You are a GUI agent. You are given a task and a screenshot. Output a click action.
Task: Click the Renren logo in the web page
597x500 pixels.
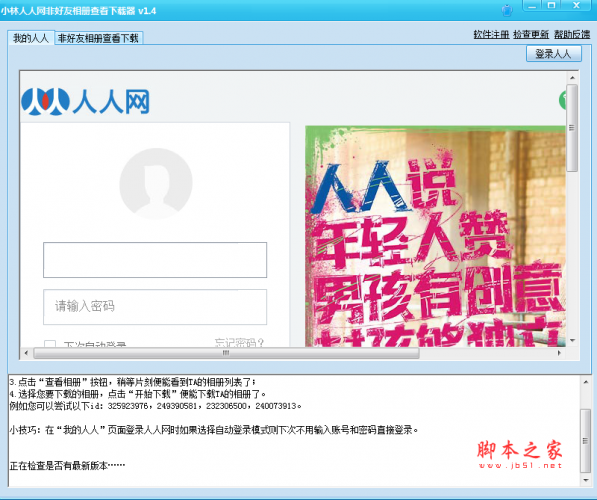click(85, 102)
